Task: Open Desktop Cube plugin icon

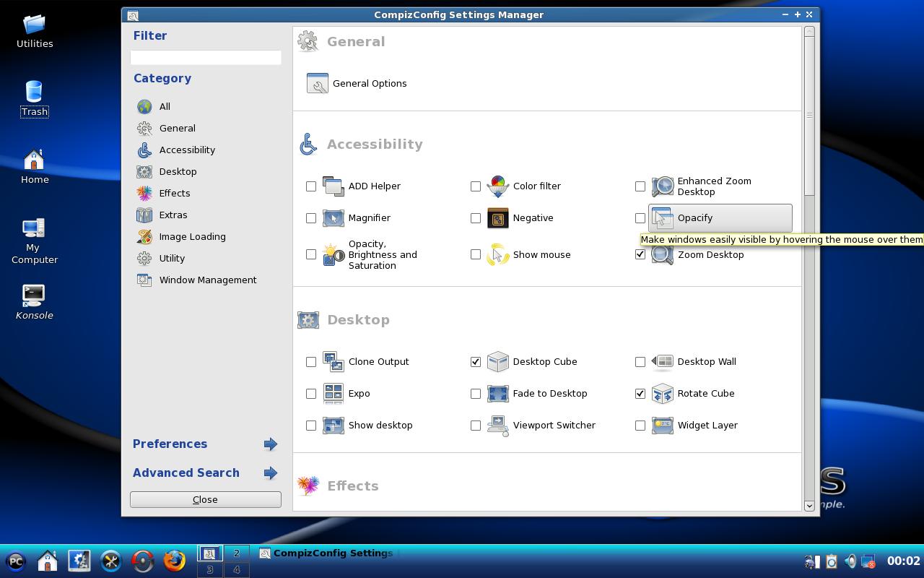Action: point(498,361)
